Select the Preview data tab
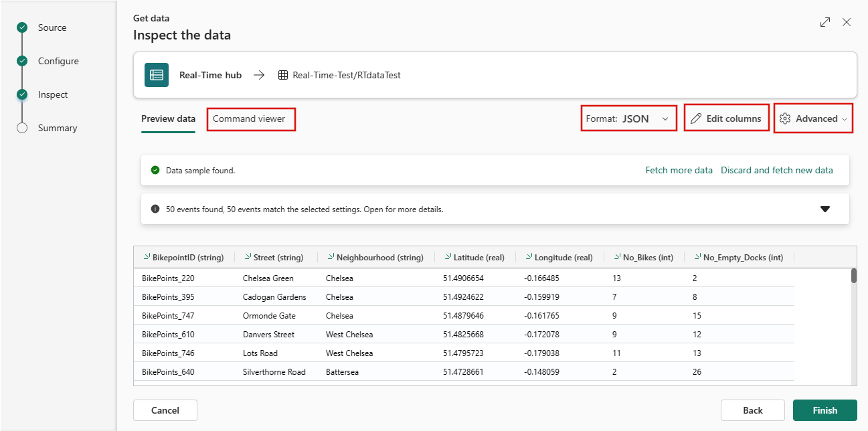The width and height of the screenshot is (868, 431). 168,118
